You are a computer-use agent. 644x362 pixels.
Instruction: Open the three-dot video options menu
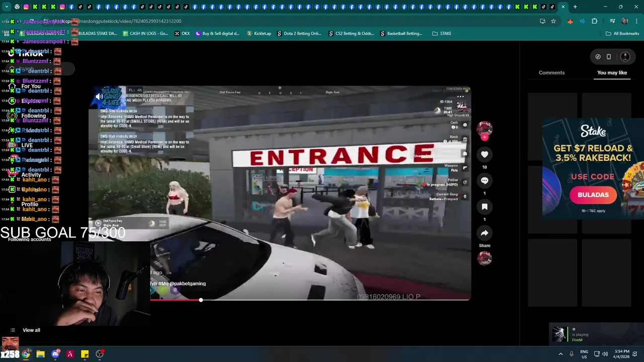coord(460,97)
